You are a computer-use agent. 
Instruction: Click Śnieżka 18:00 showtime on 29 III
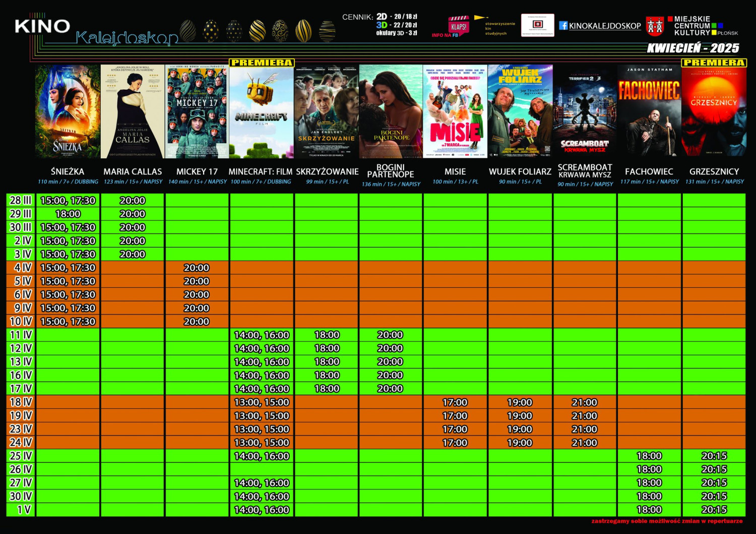68,214
